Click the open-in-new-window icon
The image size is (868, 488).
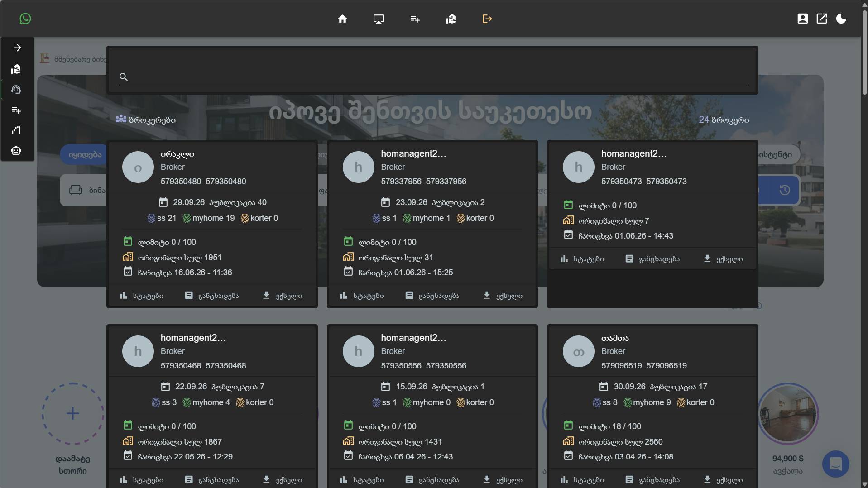(822, 19)
